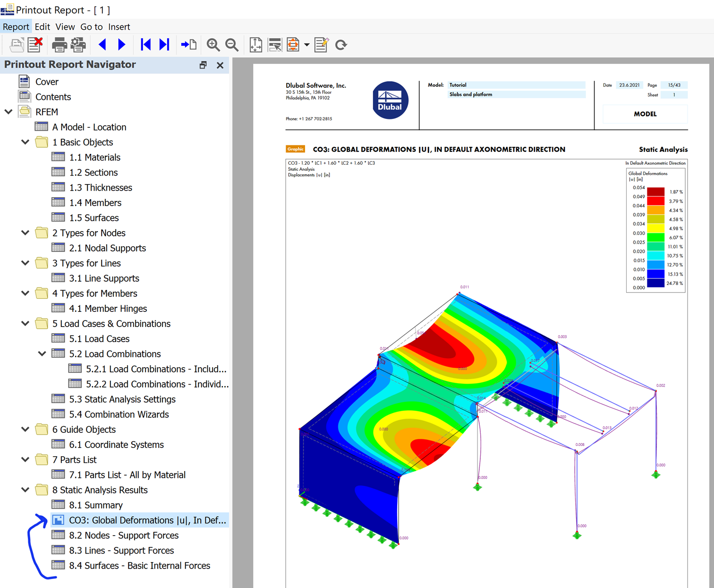Click the open printout report toolbar icon
Image resolution: width=714 pixels, height=588 pixels.
coord(17,45)
